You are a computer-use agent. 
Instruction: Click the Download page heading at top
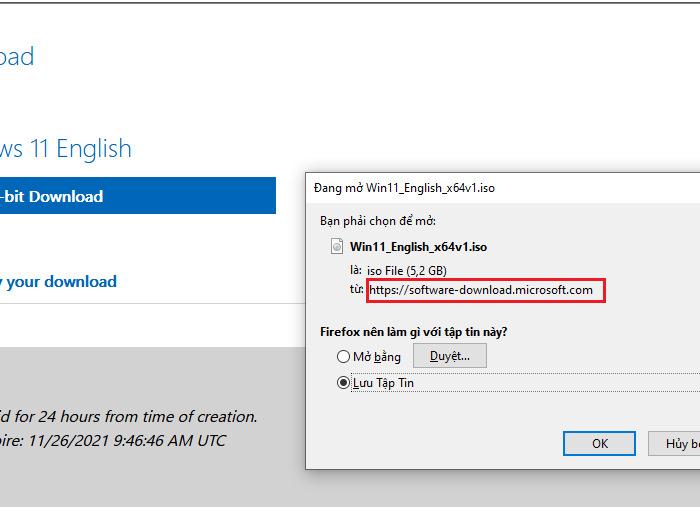pyautogui.click(x=17, y=57)
